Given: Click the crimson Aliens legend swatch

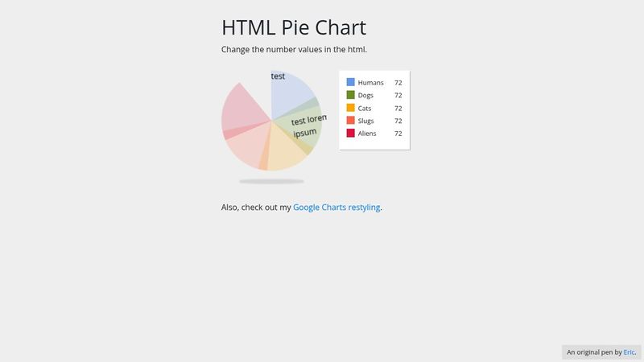Looking at the screenshot, I should coord(351,134).
